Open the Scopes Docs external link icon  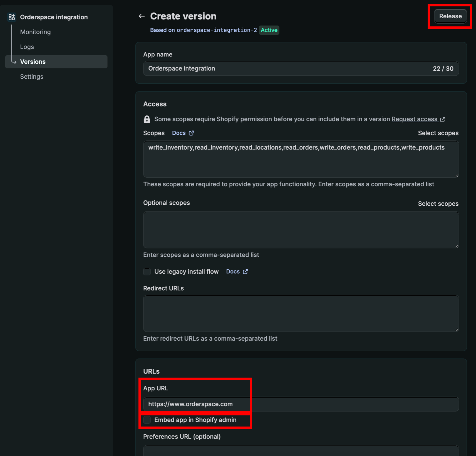pyautogui.click(x=191, y=133)
